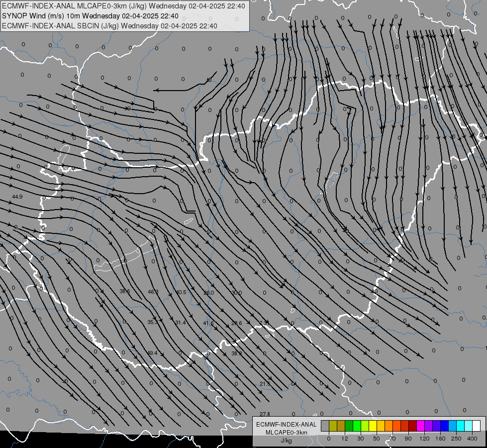Select the pure blue legend swatch
This screenshot has width=487, height=448.
click(445, 426)
